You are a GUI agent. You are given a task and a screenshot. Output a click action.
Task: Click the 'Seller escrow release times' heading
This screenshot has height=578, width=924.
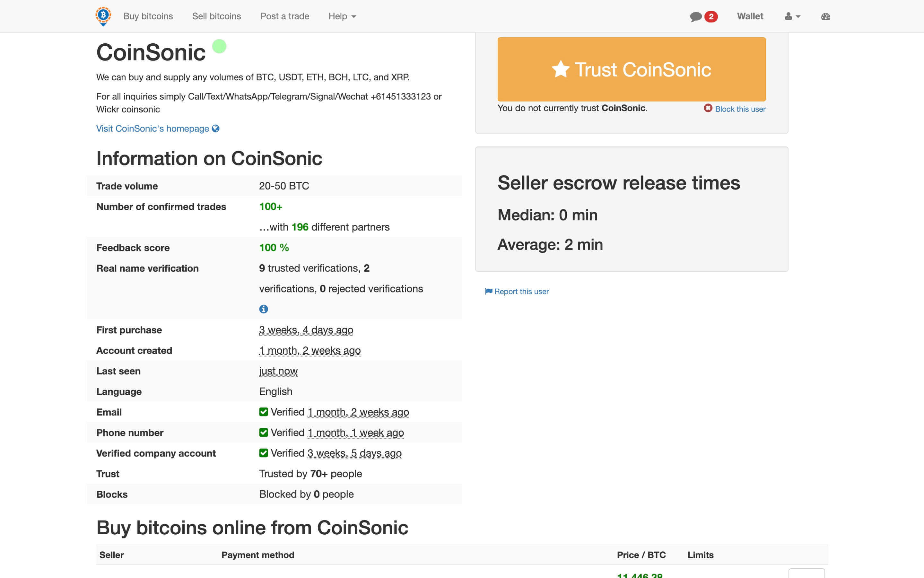pos(619,183)
